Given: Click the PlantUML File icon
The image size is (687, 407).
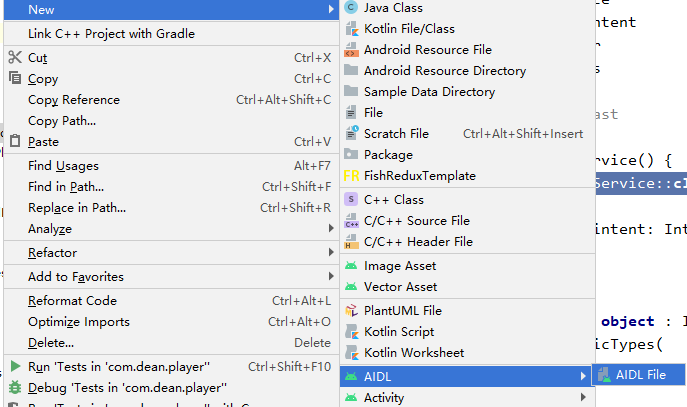Looking at the screenshot, I should 351,311.
